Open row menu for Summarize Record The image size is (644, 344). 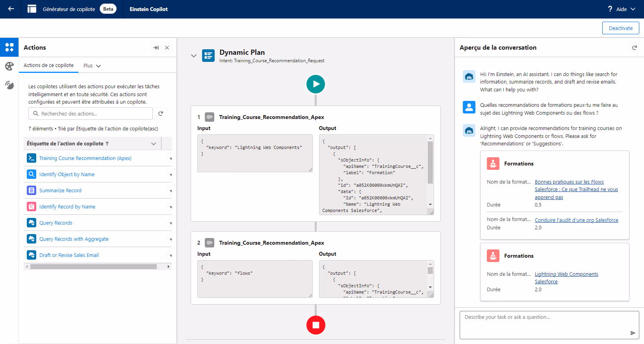click(171, 191)
